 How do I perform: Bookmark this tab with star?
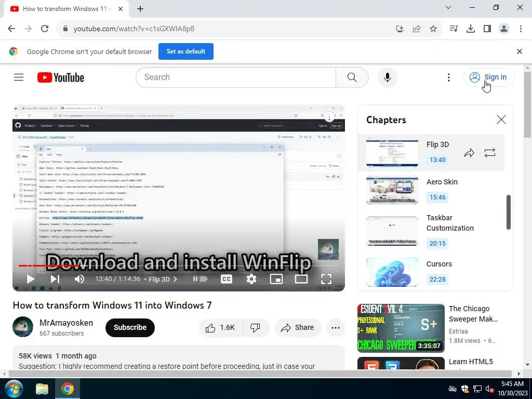click(433, 29)
